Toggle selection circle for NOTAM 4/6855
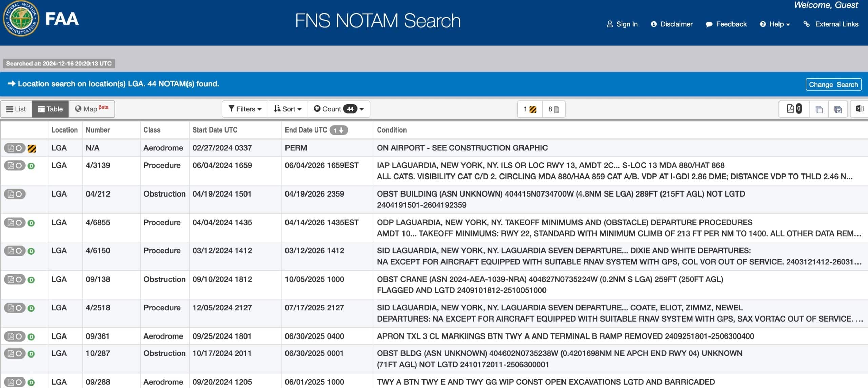 point(19,223)
